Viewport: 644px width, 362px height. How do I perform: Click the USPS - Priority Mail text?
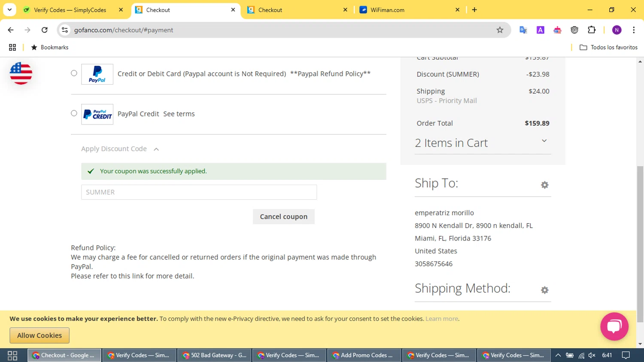447,101
